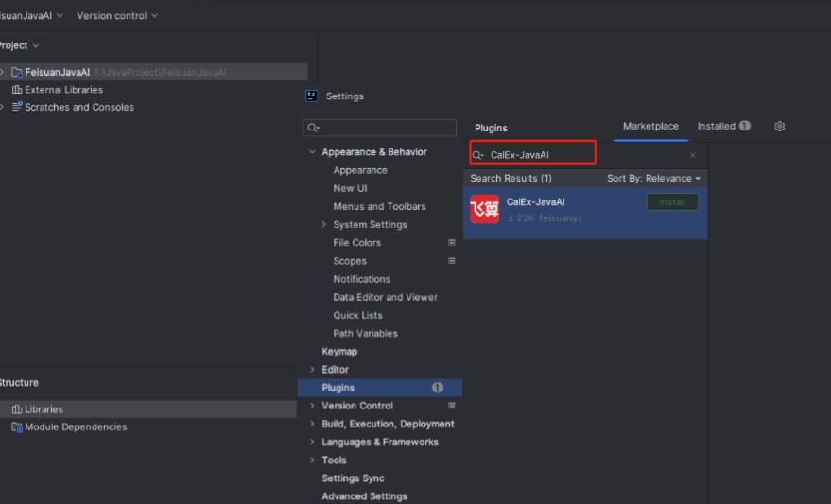
Task: Open Advanced Settings page
Action: [365, 496]
